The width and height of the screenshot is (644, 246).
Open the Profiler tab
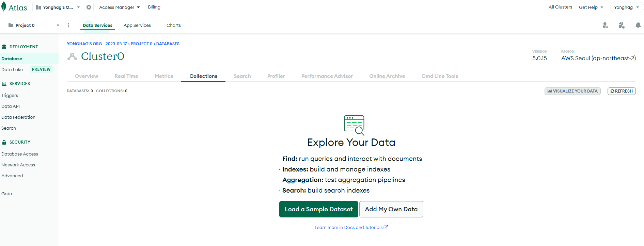click(x=276, y=76)
